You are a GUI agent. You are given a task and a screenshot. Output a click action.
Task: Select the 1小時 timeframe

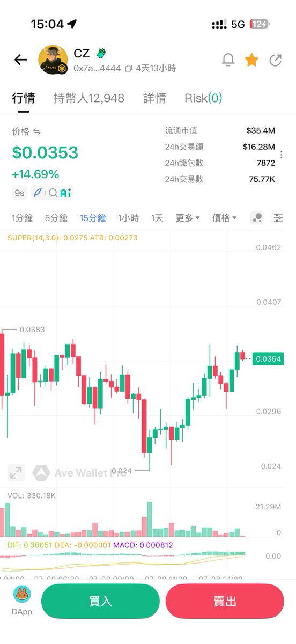pos(129,218)
